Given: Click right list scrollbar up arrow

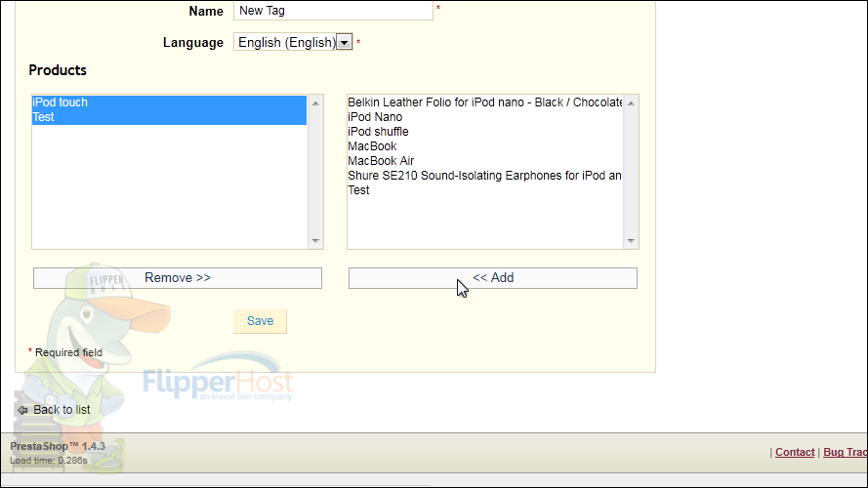Looking at the screenshot, I should tap(631, 103).
